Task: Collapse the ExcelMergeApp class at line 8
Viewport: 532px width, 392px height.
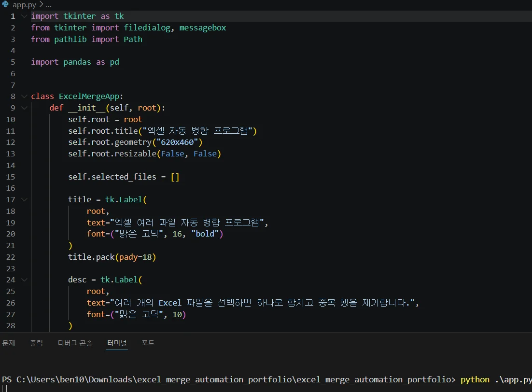Action: pos(24,97)
